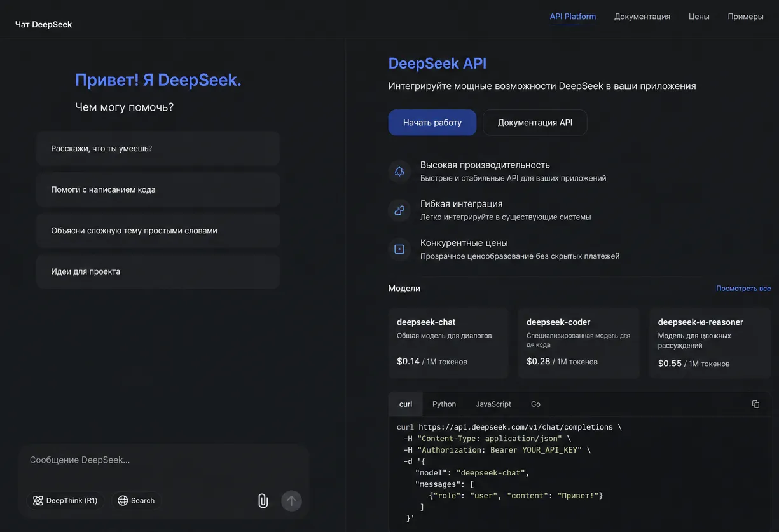This screenshot has width=779, height=532.
Task: Click the Модели section heading
Action: click(x=404, y=289)
